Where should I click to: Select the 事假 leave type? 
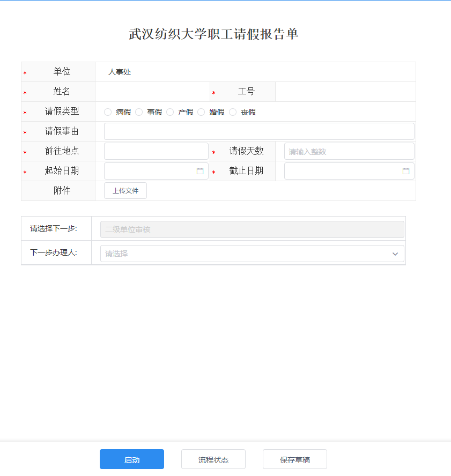coord(139,112)
